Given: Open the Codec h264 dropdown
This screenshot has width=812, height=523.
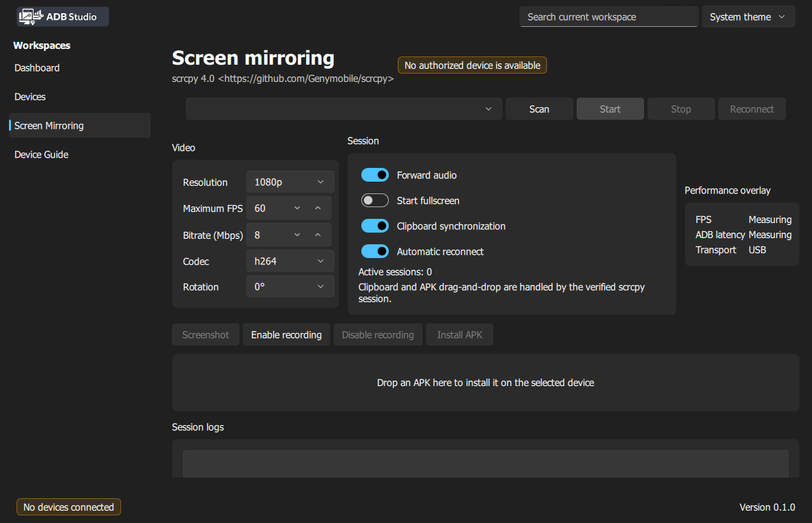Looking at the screenshot, I should coord(290,261).
